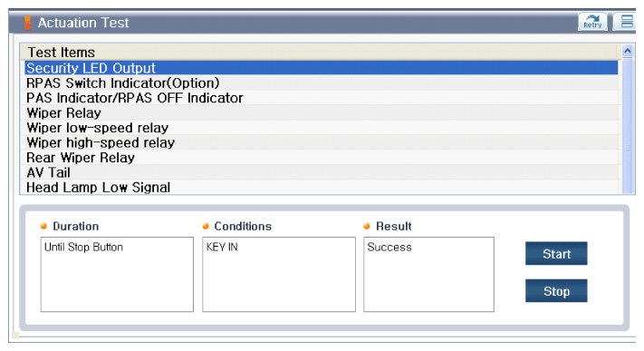Choose Wiper high-speed relay item
Image resolution: width=644 pixels, height=351 pixels.
321,142
